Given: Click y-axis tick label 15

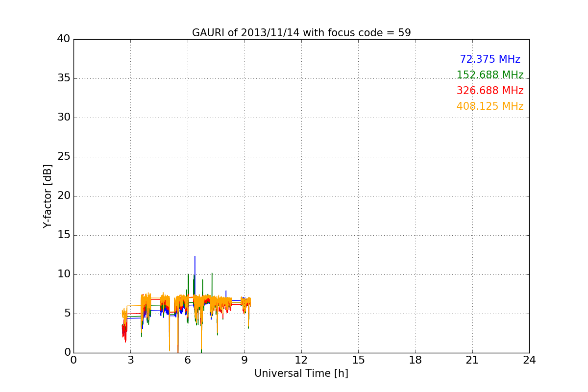Looking at the screenshot, I should point(64,235).
